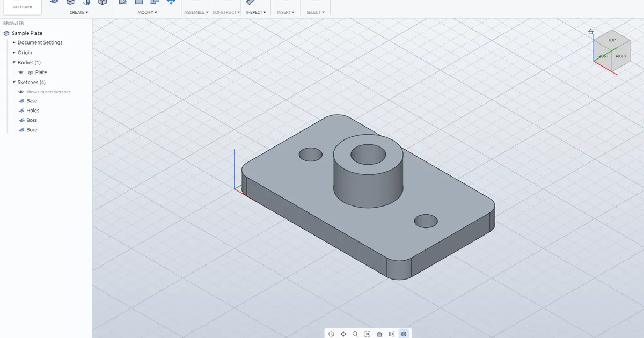Select the Sample Plate root item
The height and width of the screenshot is (338, 644).
tap(27, 33)
